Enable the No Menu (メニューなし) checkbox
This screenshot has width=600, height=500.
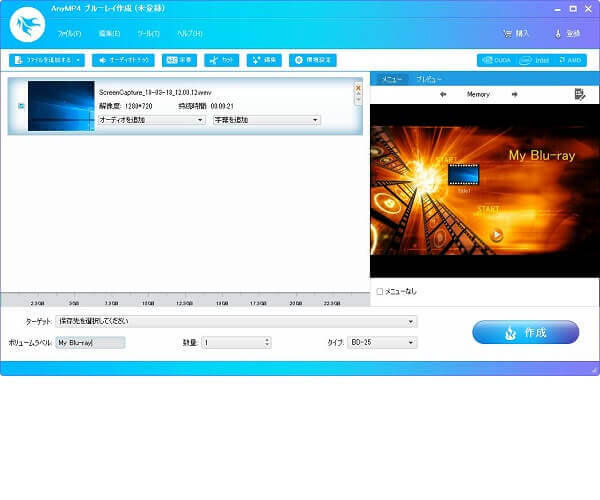380,292
